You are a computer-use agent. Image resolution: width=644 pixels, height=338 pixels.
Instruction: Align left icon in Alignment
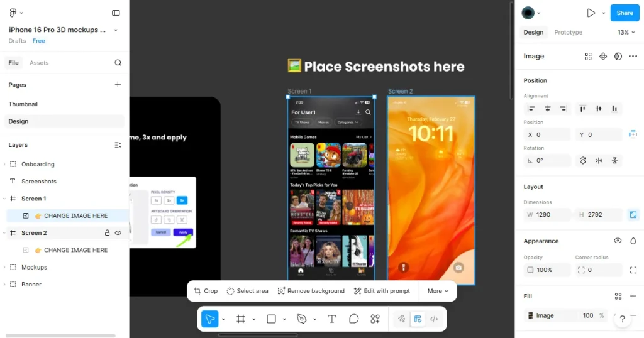[531, 109]
